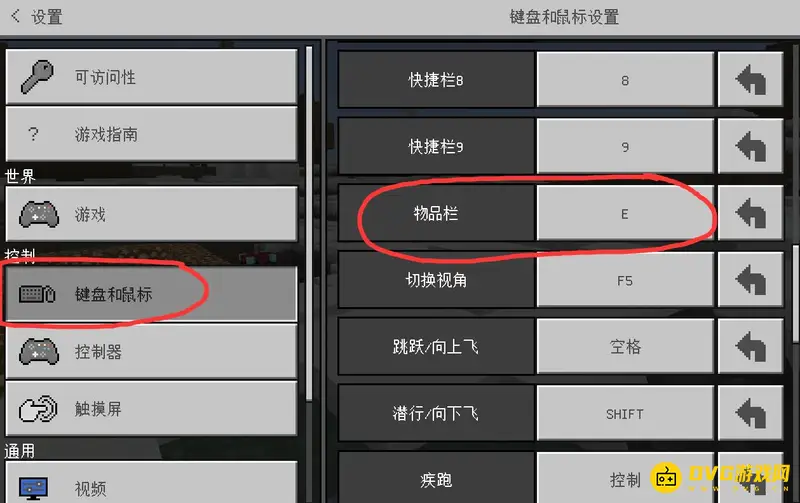Open the 视频 settings tab
This screenshot has width=800, height=503.
[x=151, y=484]
